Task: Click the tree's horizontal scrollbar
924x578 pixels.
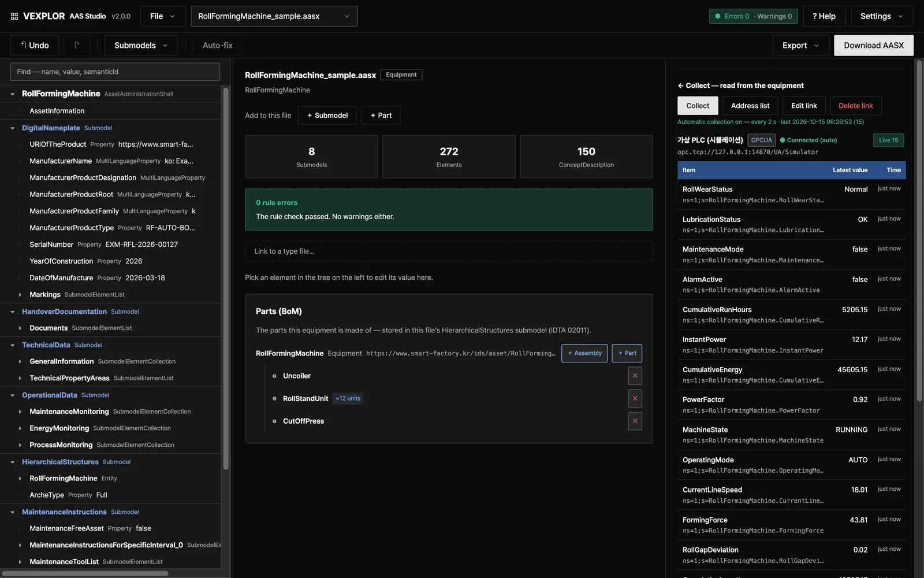Action: click(x=85, y=573)
